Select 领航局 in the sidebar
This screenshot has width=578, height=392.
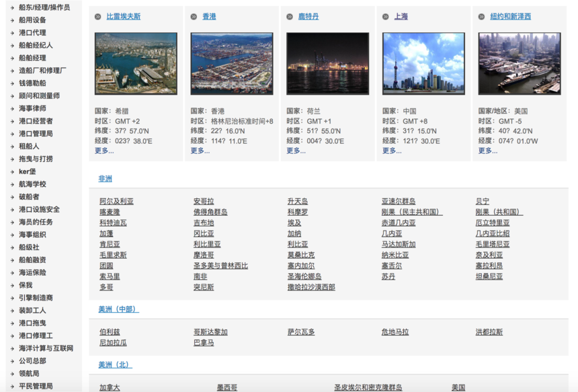[x=29, y=374]
